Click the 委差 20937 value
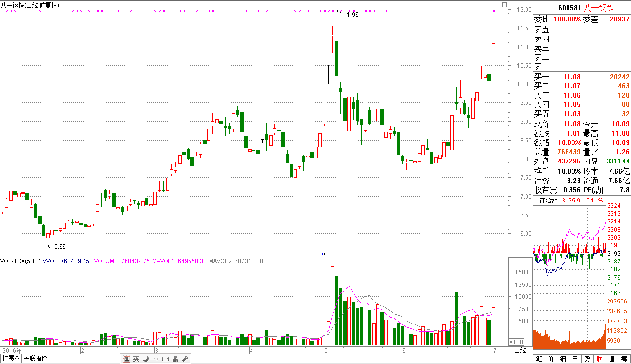The width and height of the screenshot is (631, 364). [620, 19]
